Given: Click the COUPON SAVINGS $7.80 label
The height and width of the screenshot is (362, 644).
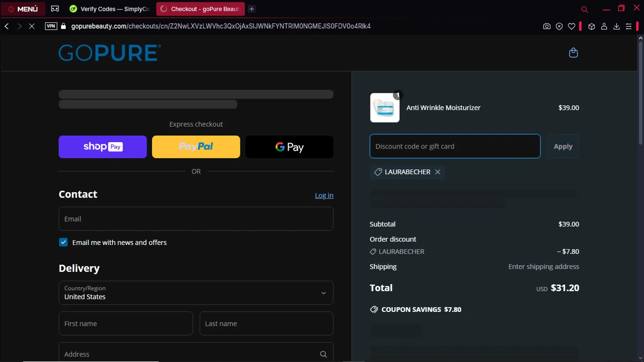Looking at the screenshot, I should pyautogui.click(x=416, y=310).
